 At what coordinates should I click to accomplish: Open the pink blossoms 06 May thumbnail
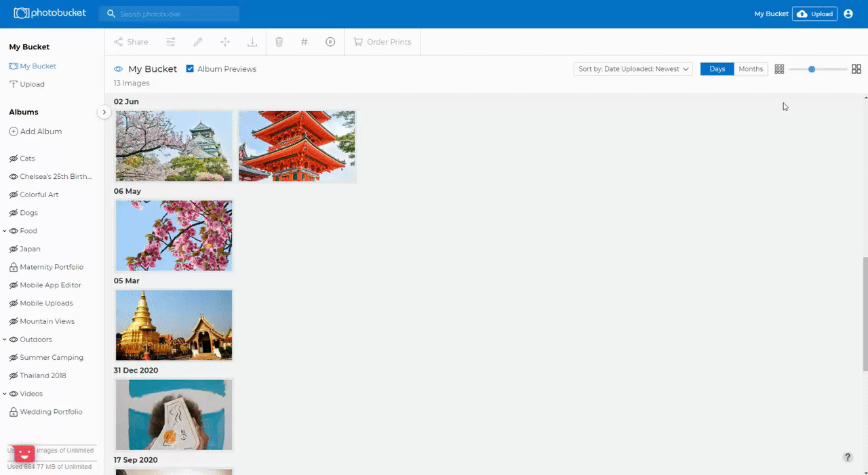coord(174,236)
